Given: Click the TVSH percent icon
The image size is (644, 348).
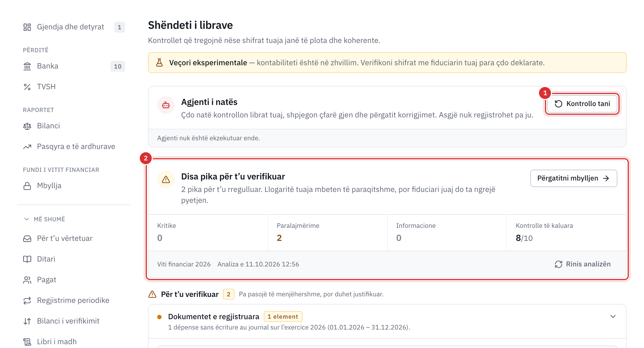Looking at the screenshot, I should coord(27,87).
